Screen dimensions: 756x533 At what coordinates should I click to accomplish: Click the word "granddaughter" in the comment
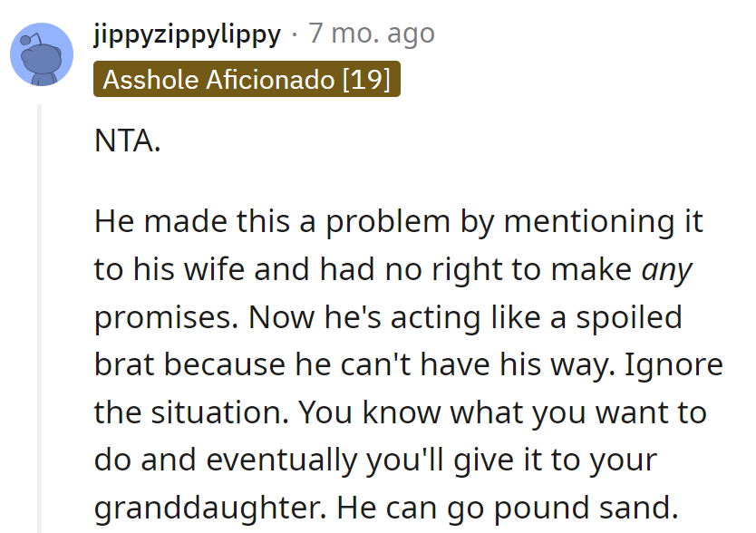pos(207,507)
